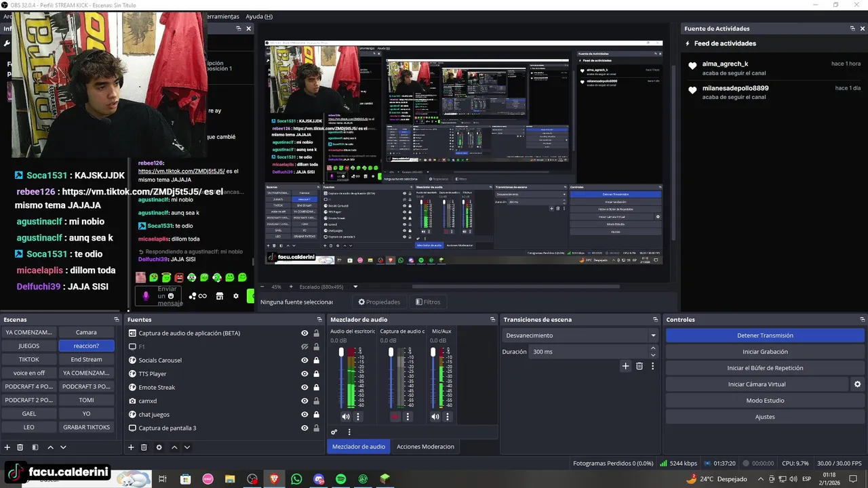868x488 pixels.
Task: Remove scene transition with trash icon
Action: pyautogui.click(x=639, y=366)
